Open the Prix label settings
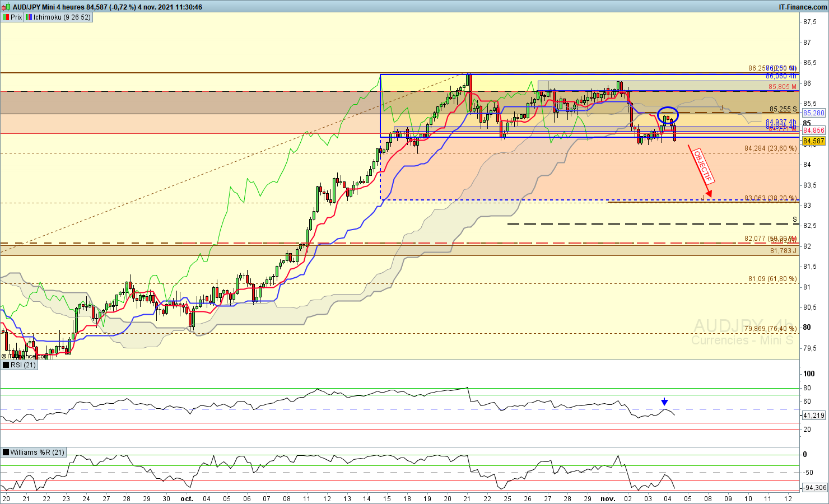This screenshot has height=504, width=829. [16, 17]
